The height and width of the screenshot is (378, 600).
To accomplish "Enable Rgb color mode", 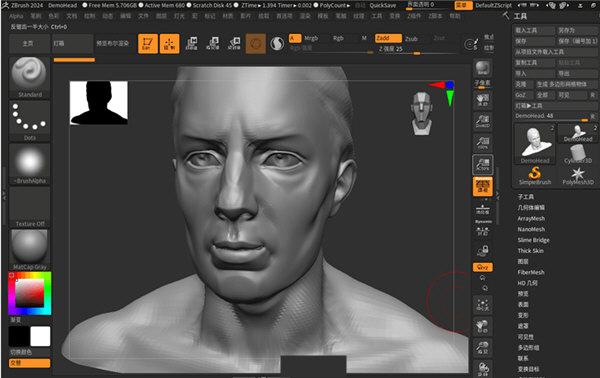I will 338,38.
